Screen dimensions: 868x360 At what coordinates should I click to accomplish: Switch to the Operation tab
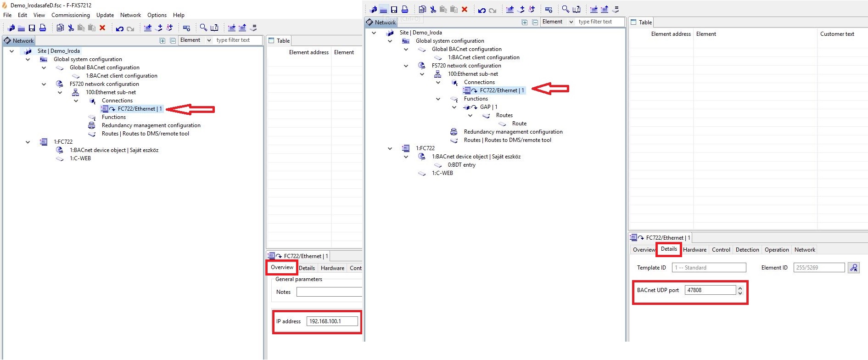click(x=776, y=250)
